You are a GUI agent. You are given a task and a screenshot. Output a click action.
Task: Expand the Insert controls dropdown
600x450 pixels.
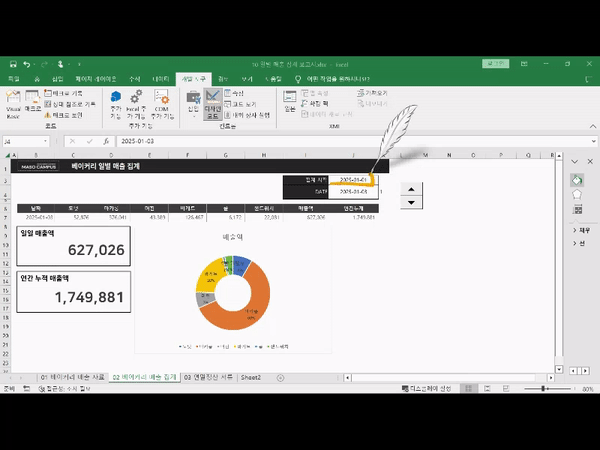(x=193, y=104)
